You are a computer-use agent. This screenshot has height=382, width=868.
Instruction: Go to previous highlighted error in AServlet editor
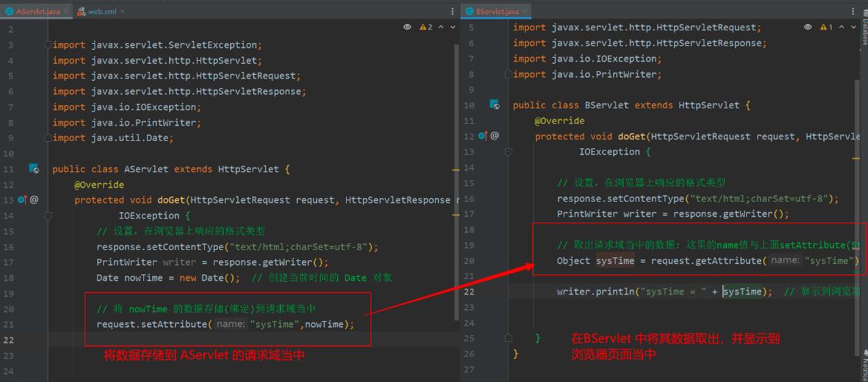coord(443,27)
